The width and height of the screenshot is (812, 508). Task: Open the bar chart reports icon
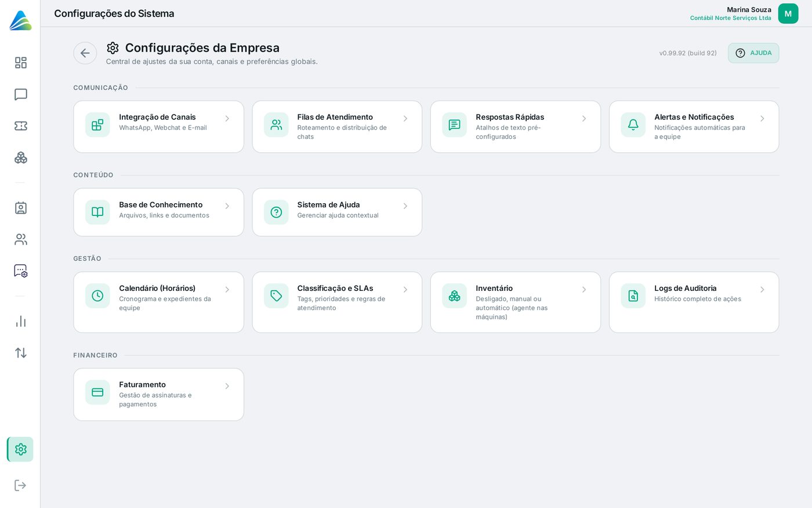tap(21, 322)
